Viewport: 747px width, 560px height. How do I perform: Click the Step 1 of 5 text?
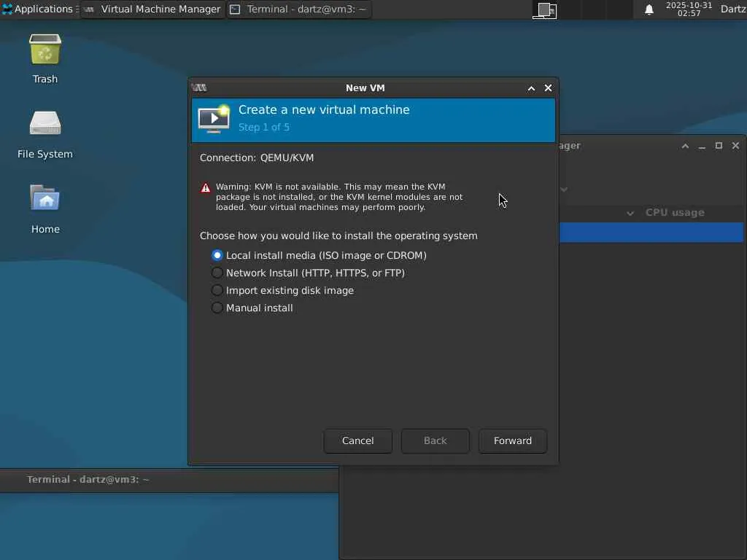point(264,127)
